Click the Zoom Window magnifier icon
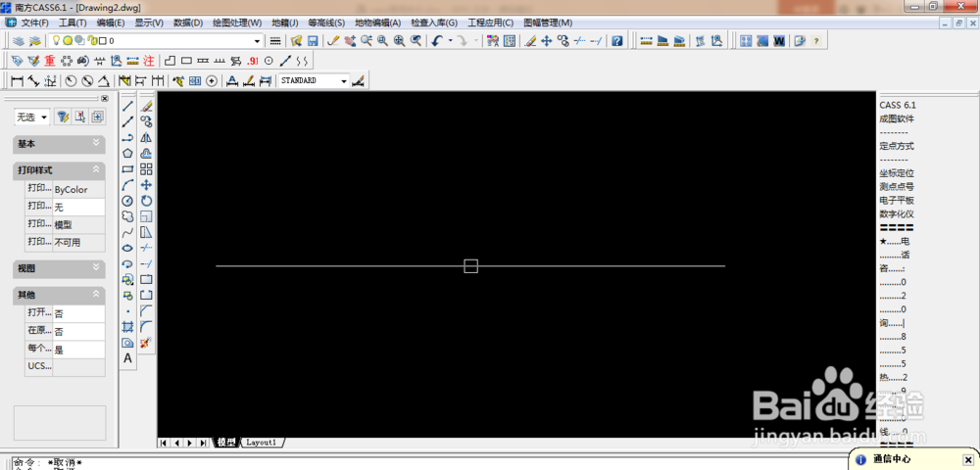The image size is (980, 470). click(382, 41)
